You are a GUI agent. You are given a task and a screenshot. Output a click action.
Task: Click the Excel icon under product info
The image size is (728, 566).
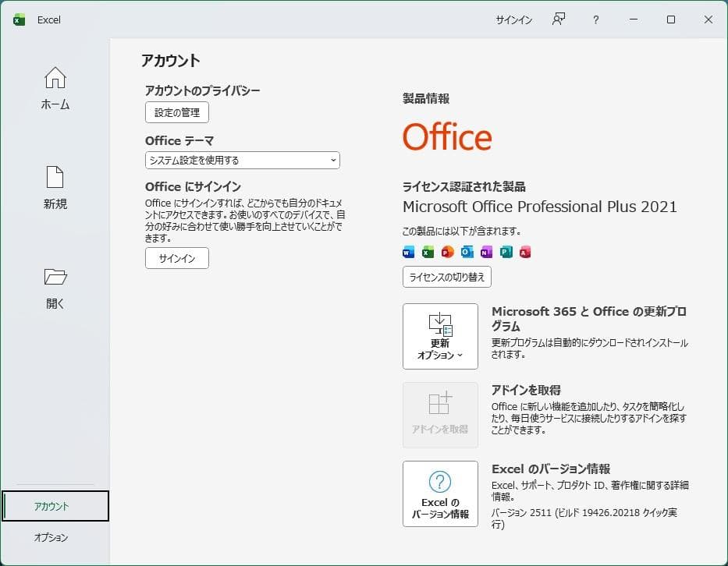point(426,252)
